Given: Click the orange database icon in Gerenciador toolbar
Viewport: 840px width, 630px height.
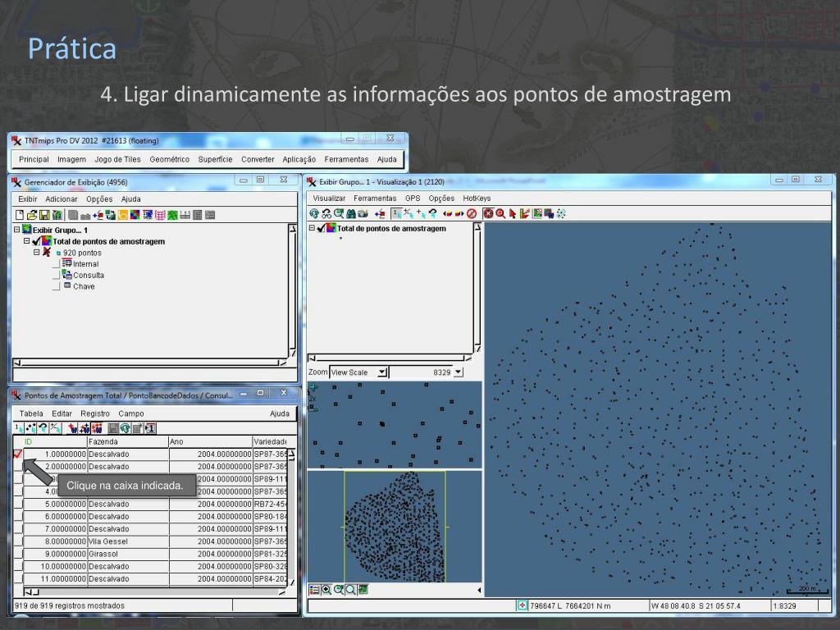Looking at the screenshot, I should 123,215.
